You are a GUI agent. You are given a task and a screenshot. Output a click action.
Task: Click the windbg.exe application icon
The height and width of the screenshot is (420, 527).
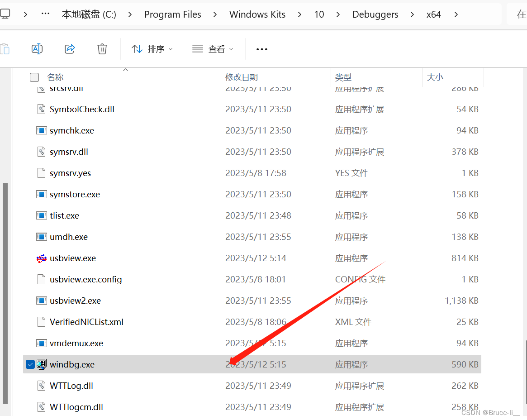click(41, 364)
